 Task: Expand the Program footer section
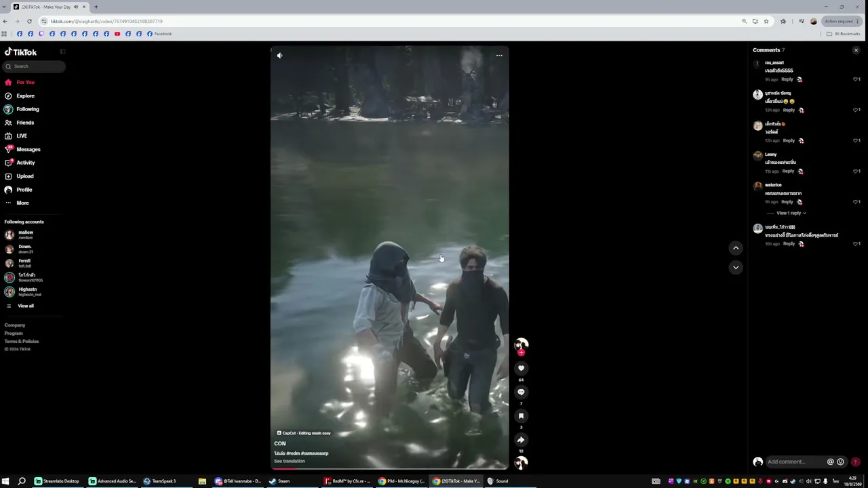tap(14, 333)
